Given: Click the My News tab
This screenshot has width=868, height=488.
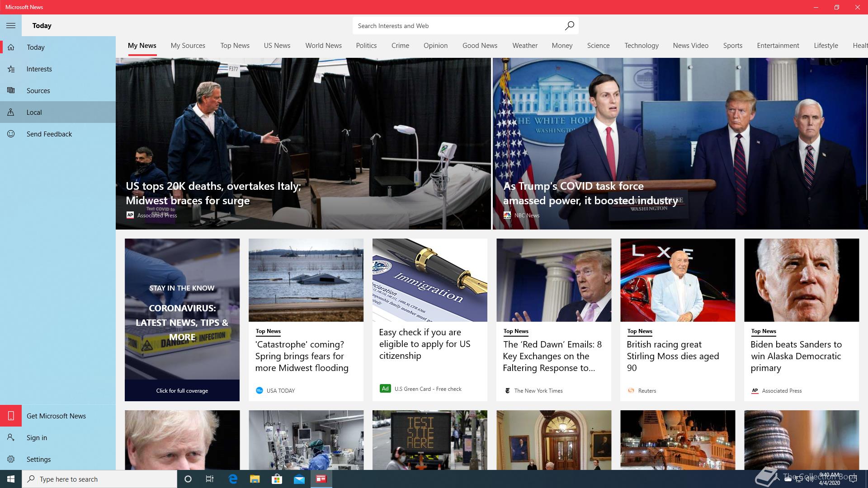Looking at the screenshot, I should click(142, 46).
